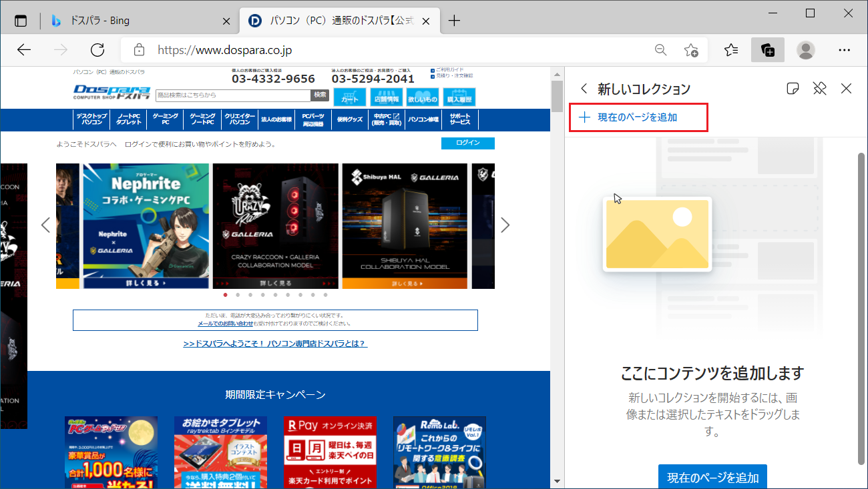Close the ドスパラ - Bing tab
This screenshot has height=489, width=868.
[226, 21]
